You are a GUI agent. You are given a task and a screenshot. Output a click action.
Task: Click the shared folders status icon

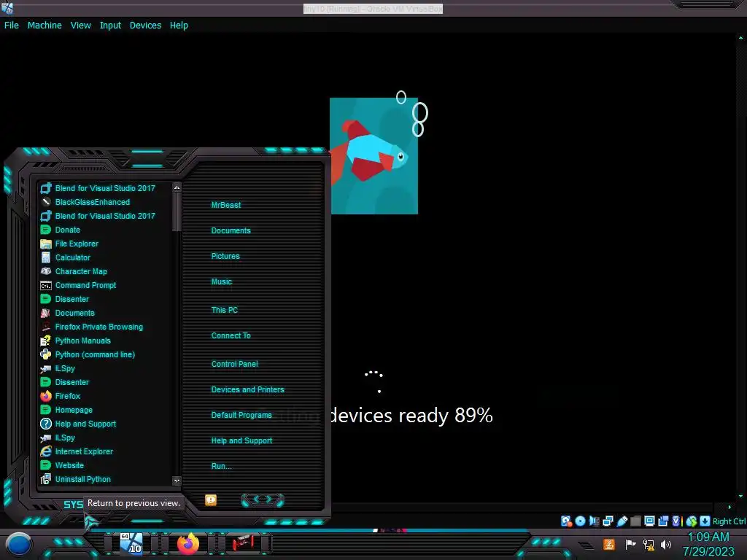coord(635,521)
